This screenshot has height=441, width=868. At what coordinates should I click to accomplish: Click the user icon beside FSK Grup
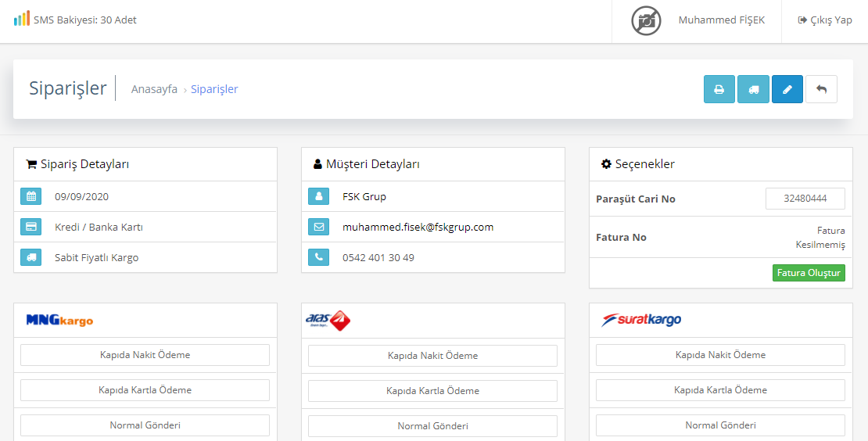click(x=319, y=196)
